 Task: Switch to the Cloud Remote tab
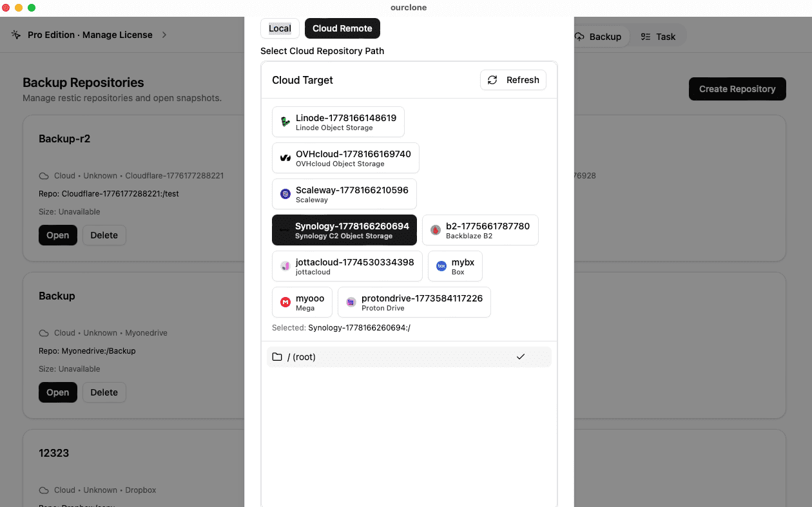click(342, 28)
